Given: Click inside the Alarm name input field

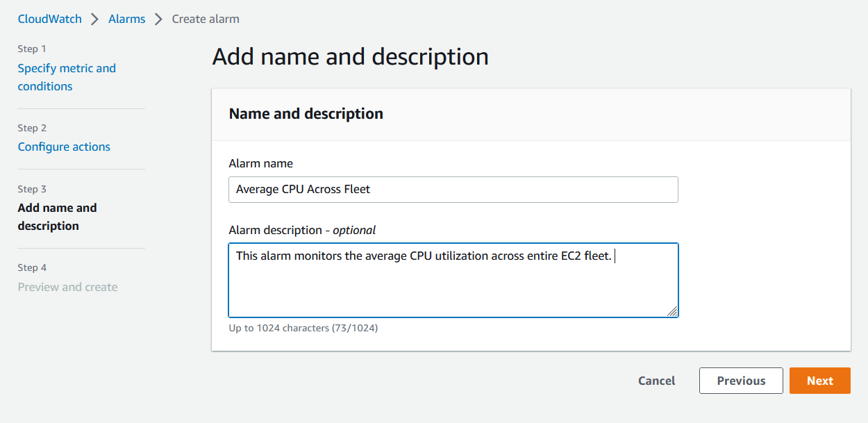Looking at the screenshot, I should [453, 189].
